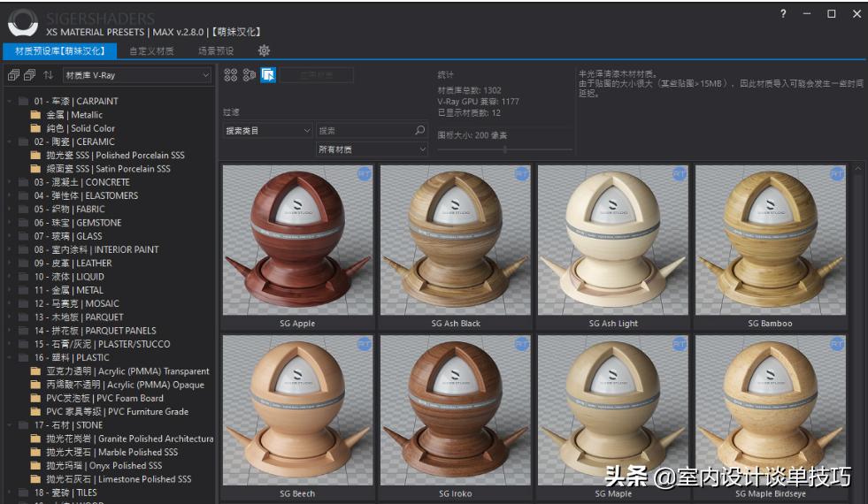Expand the 05 FABRIC tree node

10,210
